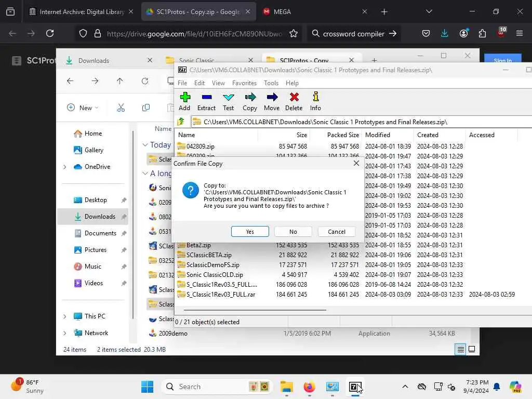This screenshot has width=532, height=399.
Task: Open the 7-Zip File menu
Action: click(182, 83)
